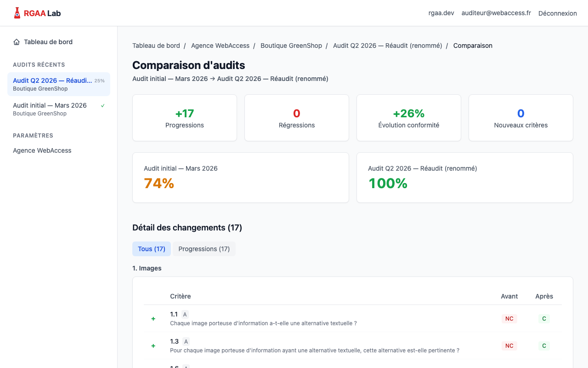Navigate to Tableau de bord via breadcrumb
Viewport: 588px width, 368px height.
pyautogui.click(x=156, y=46)
